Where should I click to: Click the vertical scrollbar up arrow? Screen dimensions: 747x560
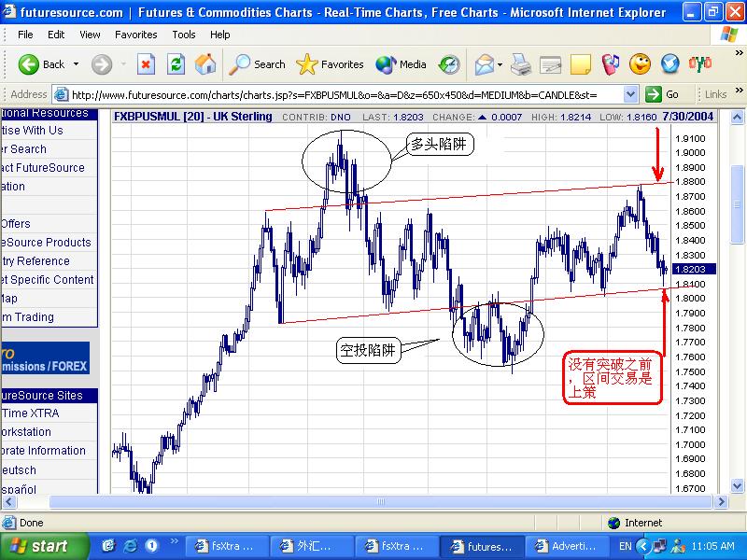(x=737, y=118)
